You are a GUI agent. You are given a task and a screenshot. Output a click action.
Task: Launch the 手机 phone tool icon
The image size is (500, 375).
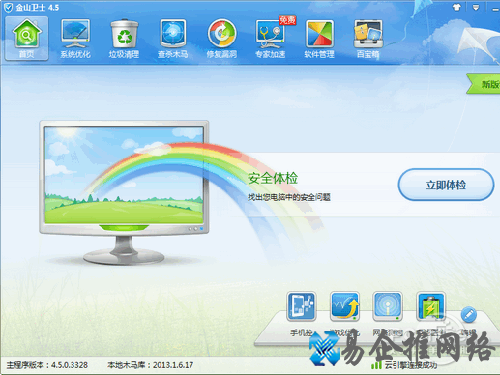point(301,306)
